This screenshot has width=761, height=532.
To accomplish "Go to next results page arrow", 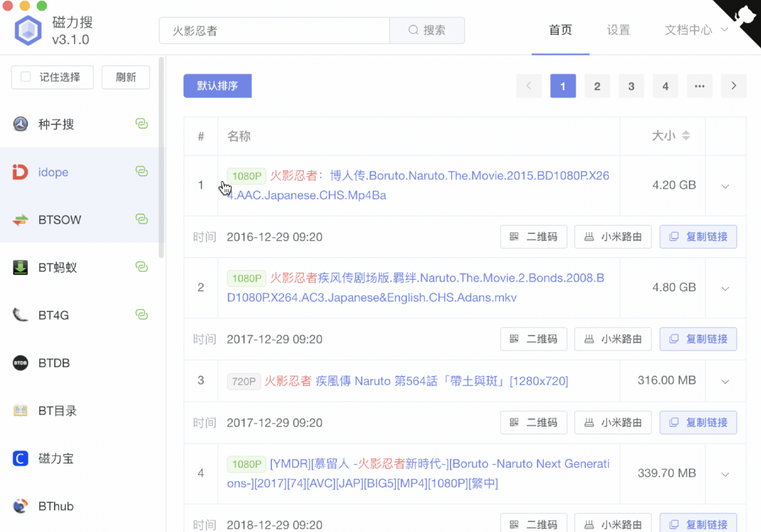I will [x=734, y=86].
